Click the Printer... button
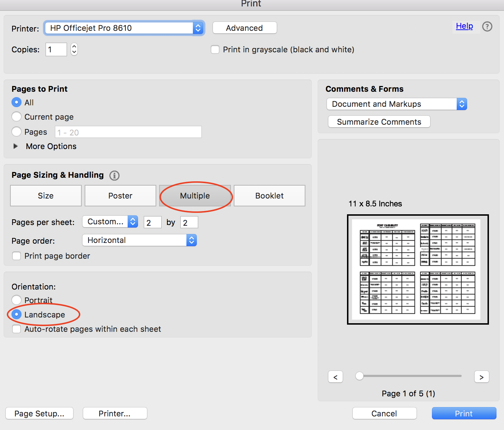 coord(115,414)
